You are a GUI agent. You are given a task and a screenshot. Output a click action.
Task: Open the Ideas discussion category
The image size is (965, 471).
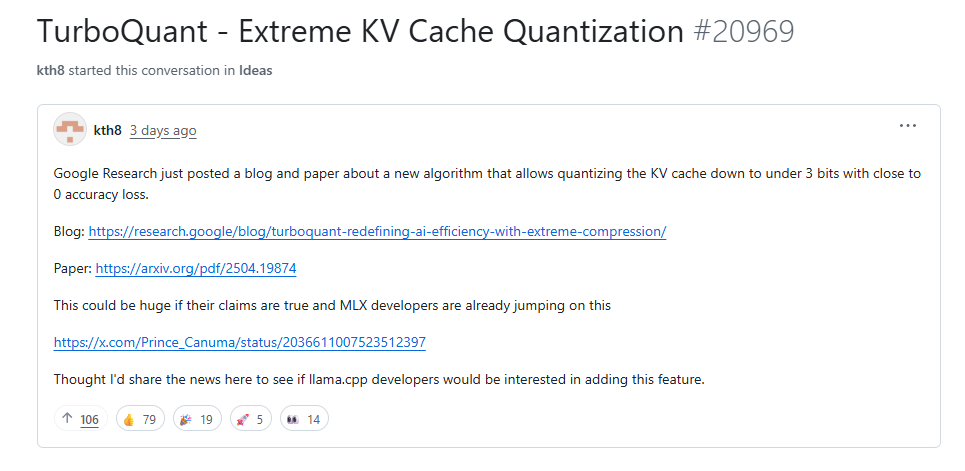click(x=255, y=71)
